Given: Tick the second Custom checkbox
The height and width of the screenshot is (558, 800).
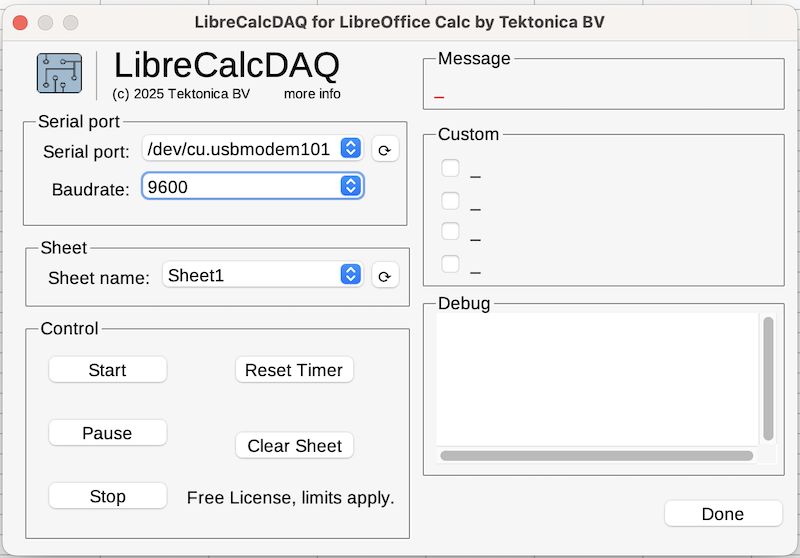Looking at the screenshot, I should [x=451, y=200].
